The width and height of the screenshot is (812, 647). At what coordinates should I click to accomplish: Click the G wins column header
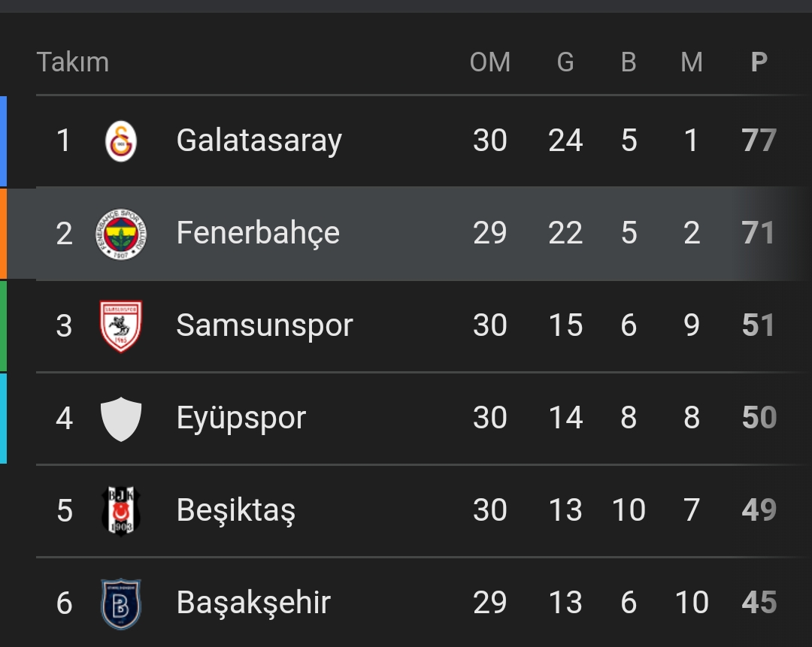point(565,62)
